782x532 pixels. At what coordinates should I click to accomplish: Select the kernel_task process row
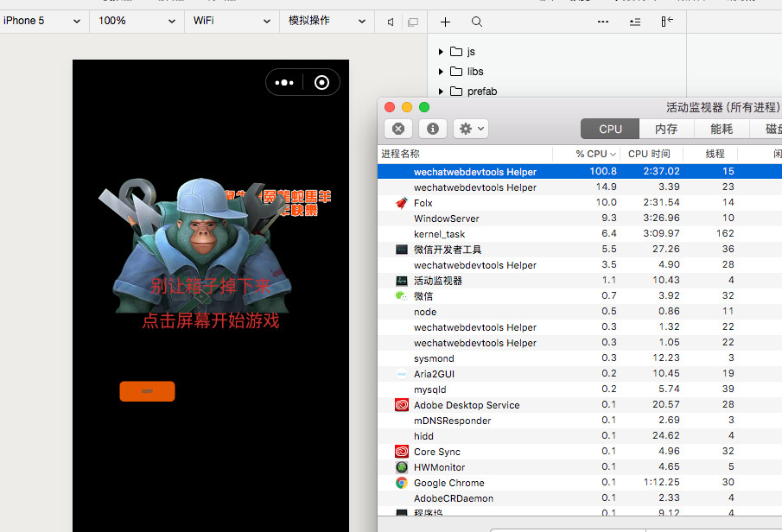(x=580, y=234)
